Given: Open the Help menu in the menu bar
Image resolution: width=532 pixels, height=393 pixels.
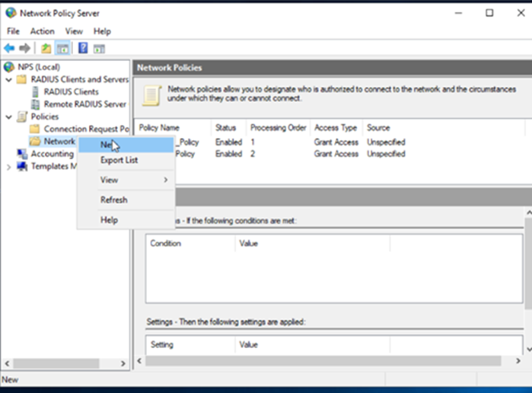Looking at the screenshot, I should [x=102, y=31].
